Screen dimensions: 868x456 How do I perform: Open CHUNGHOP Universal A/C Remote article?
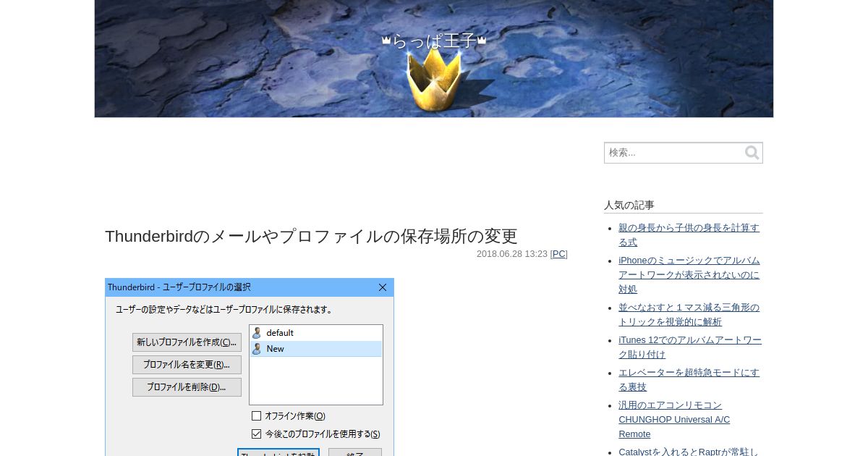674,419
